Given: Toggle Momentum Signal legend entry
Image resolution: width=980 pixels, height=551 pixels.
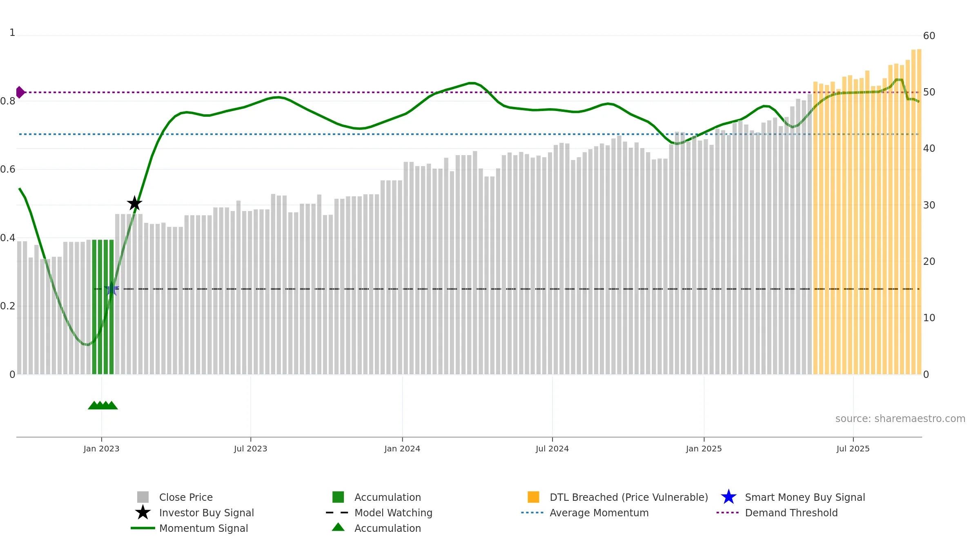Looking at the screenshot, I should (x=189, y=528).
